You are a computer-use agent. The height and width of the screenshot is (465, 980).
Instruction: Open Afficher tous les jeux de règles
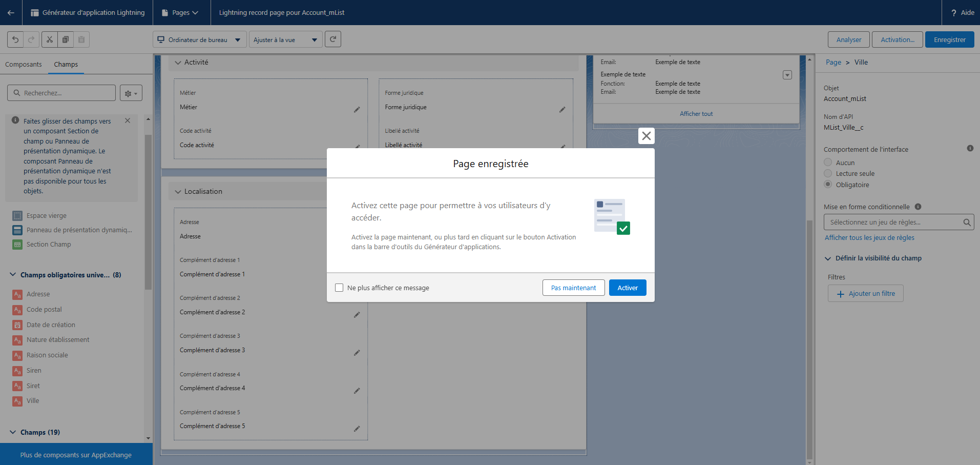[x=869, y=237]
